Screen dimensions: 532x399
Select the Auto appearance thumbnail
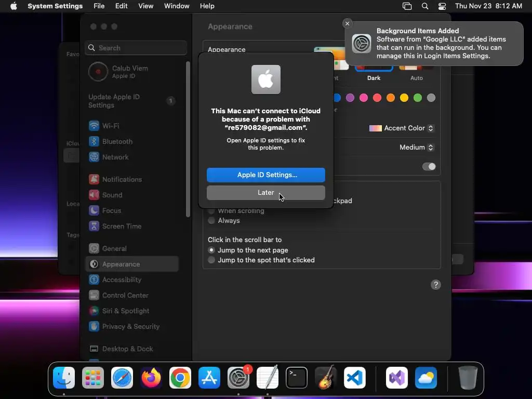coord(417,68)
